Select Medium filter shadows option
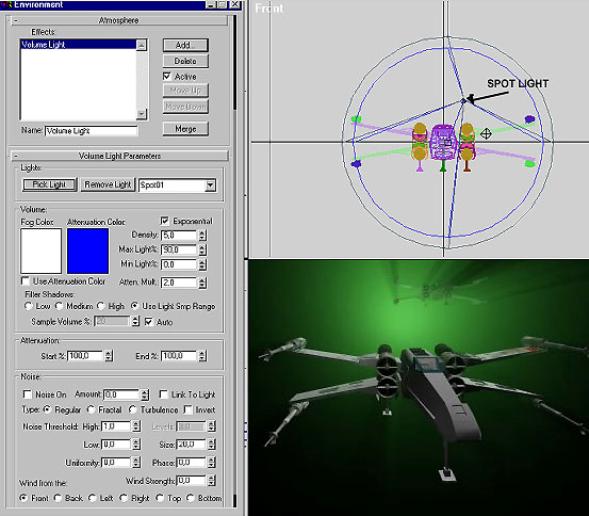 click(59, 306)
